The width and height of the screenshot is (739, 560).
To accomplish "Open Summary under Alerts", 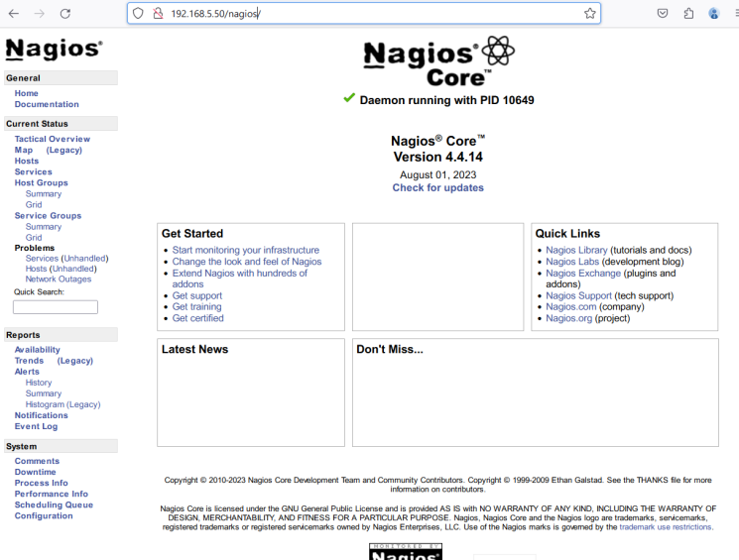I will point(44,393).
